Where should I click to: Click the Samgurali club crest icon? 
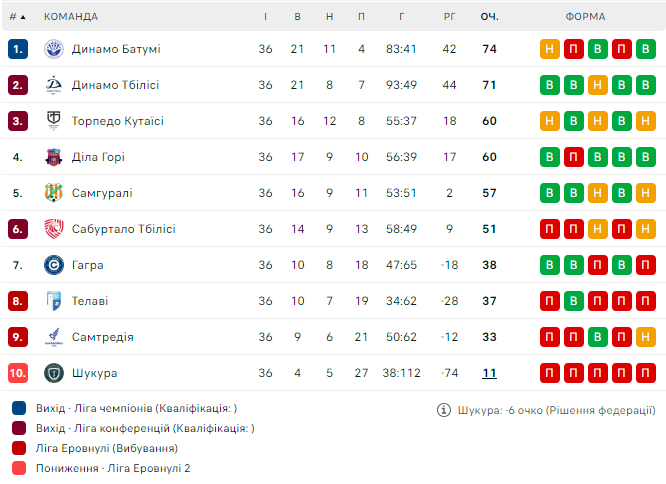(54, 193)
